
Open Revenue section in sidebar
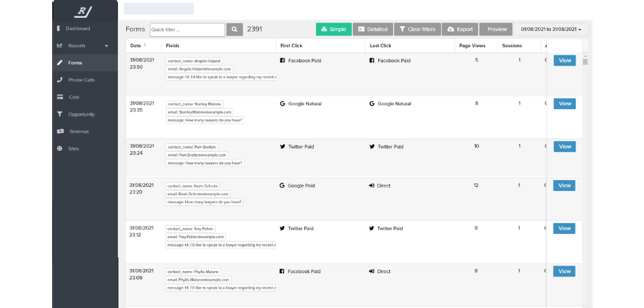tap(78, 131)
